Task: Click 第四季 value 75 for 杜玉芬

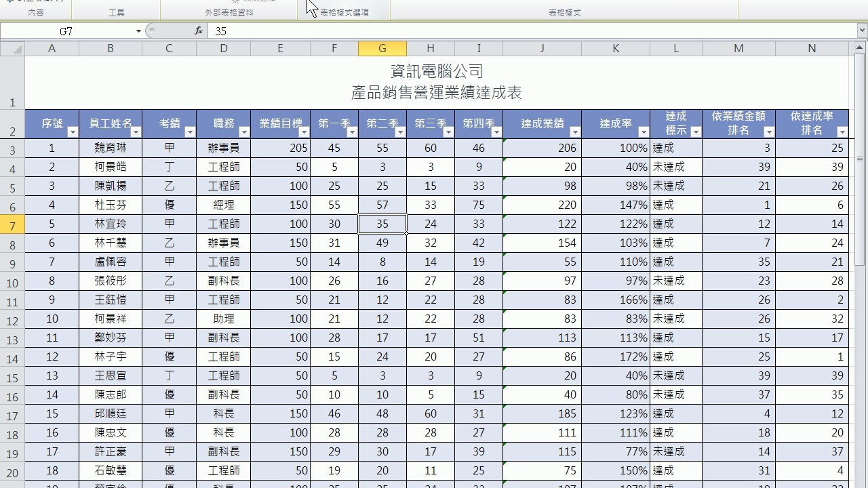Action: click(479, 205)
